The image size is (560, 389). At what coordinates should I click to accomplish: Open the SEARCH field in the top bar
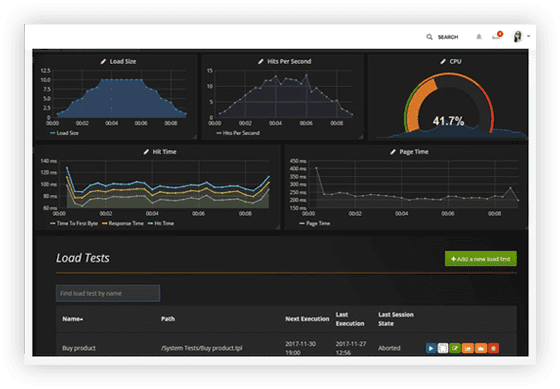[448, 37]
